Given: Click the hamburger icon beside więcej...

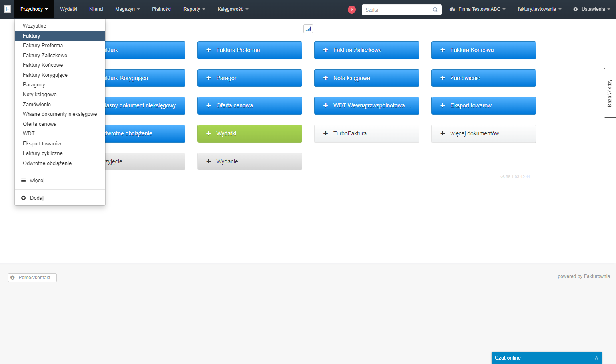Looking at the screenshot, I should click(23, 181).
